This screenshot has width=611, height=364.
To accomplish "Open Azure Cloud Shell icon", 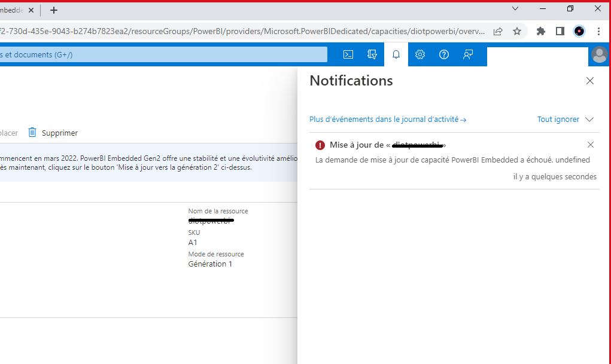I will point(348,54).
